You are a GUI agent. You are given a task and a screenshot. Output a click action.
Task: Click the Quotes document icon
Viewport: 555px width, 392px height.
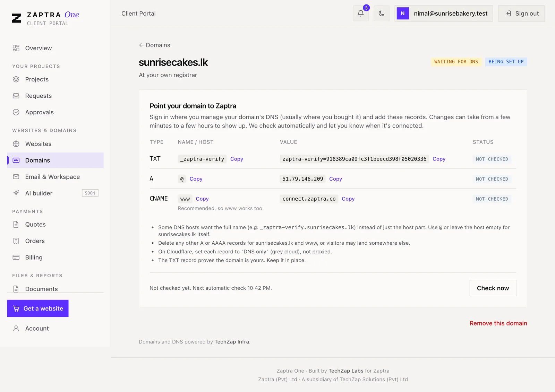[x=16, y=225]
